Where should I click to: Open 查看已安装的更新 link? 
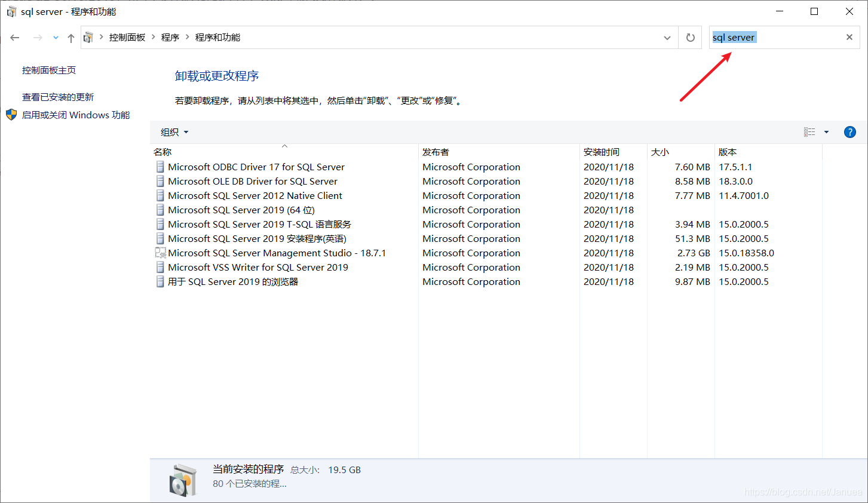(58, 97)
